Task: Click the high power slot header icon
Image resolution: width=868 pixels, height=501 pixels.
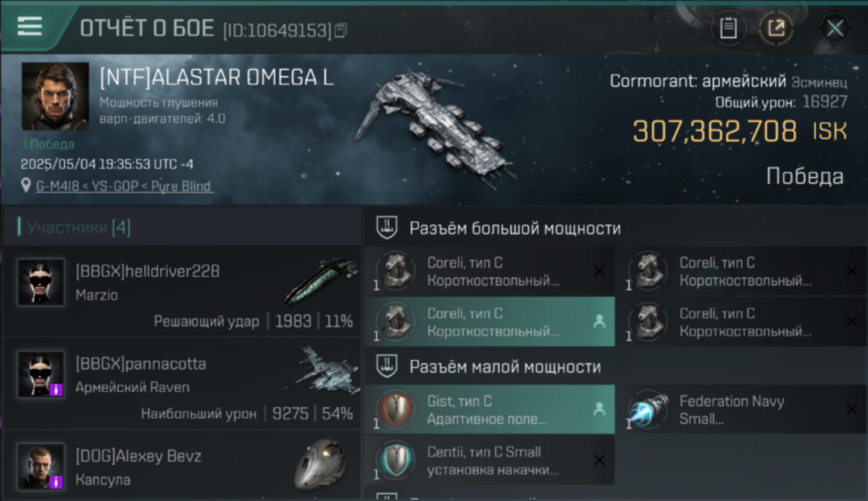Action: pyautogui.click(x=386, y=228)
